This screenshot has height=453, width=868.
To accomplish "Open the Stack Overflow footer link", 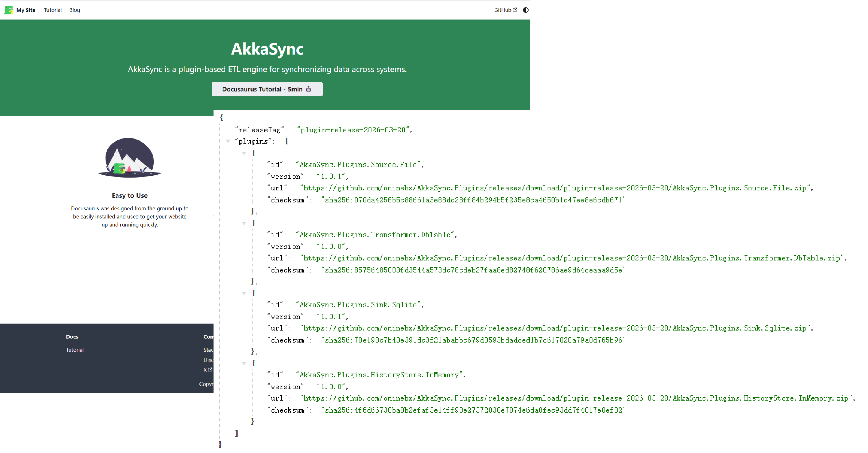I will pyautogui.click(x=208, y=350).
